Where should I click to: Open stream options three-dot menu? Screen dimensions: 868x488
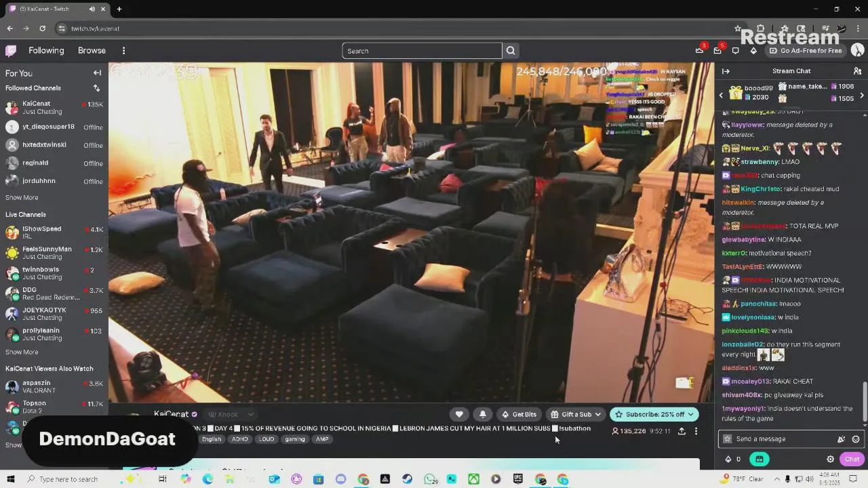696,431
